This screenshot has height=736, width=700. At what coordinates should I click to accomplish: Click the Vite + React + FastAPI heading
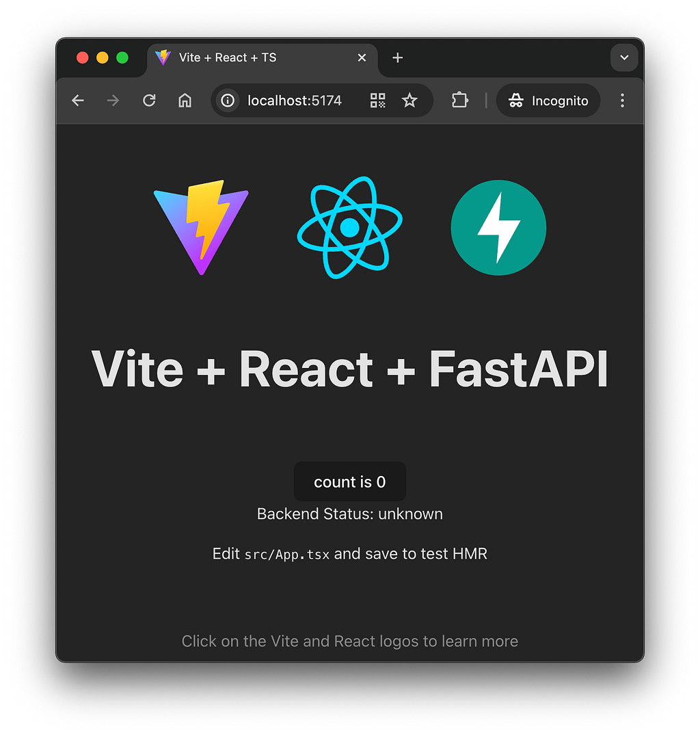(x=349, y=369)
